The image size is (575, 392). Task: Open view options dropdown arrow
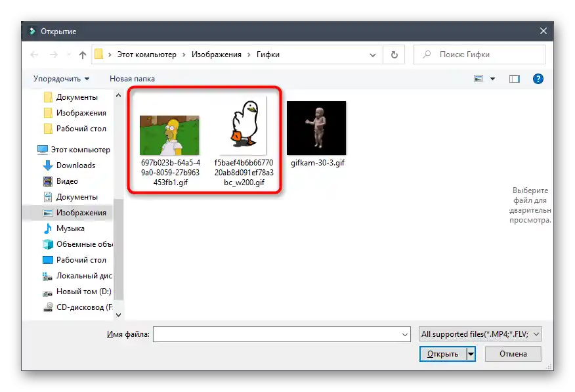tap(492, 79)
